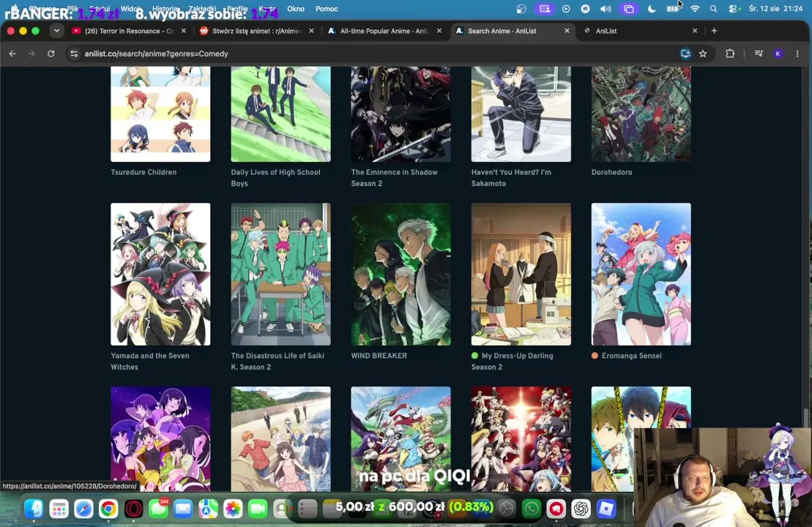The image size is (812, 527).
Task: Bookmark this page with the star icon
Action: click(x=703, y=53)
